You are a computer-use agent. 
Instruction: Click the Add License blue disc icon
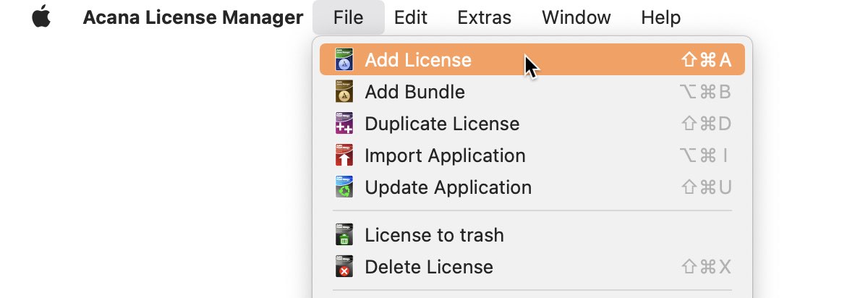click(344, 60)
